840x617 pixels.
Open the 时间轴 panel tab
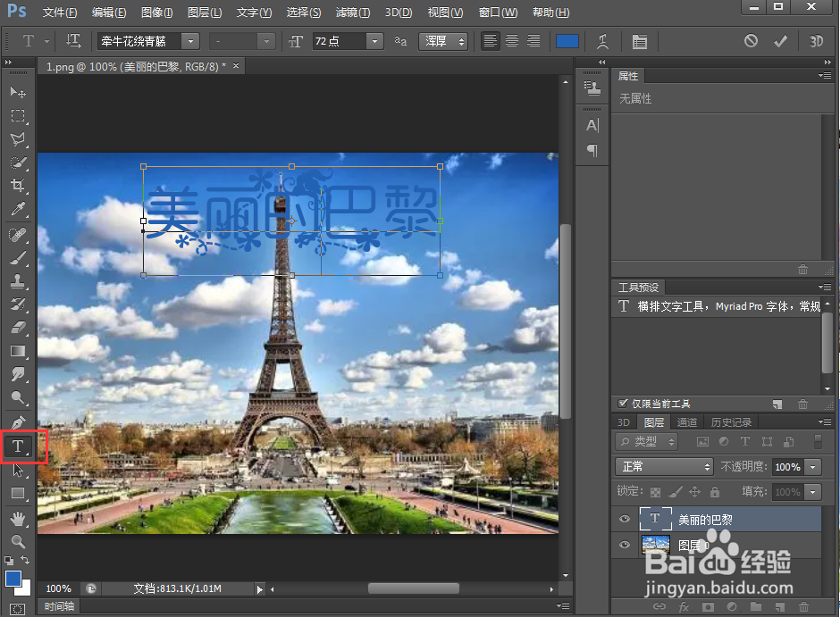pyautogui.click(x=59, y=606)
